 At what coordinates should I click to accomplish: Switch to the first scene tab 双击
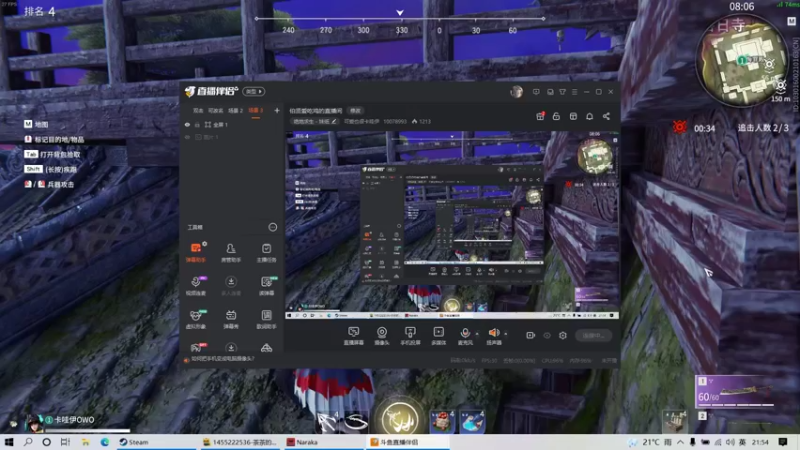pyautogui.click(x=198, y=111)
